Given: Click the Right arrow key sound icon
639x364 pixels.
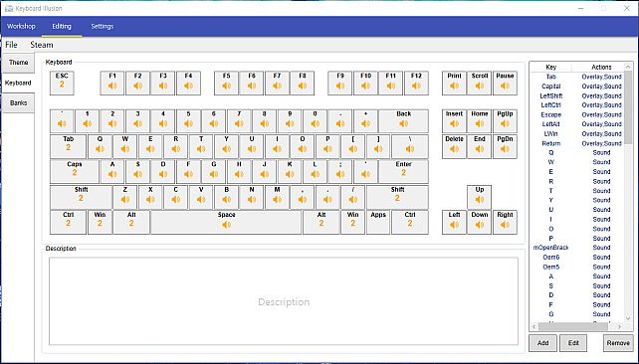Looking at the screenshot, I should 505,225.
